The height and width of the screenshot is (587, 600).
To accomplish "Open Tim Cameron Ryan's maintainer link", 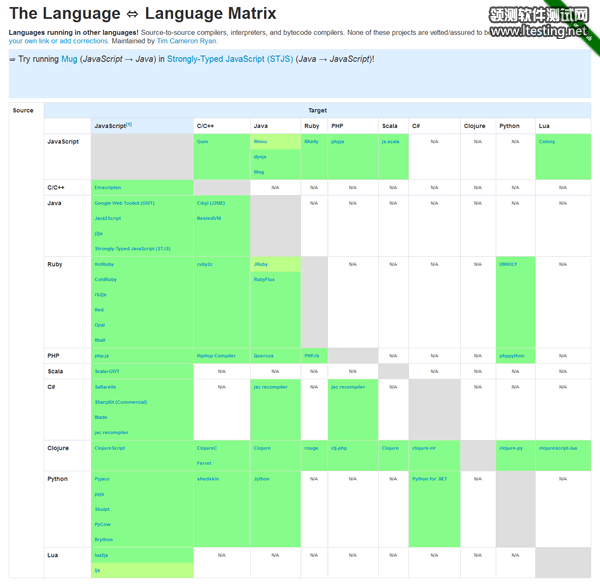I will click(186, 41).
